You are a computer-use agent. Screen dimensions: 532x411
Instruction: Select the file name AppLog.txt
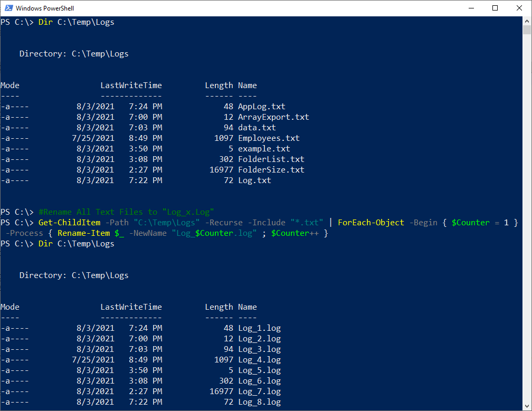(x=262, y=106)
